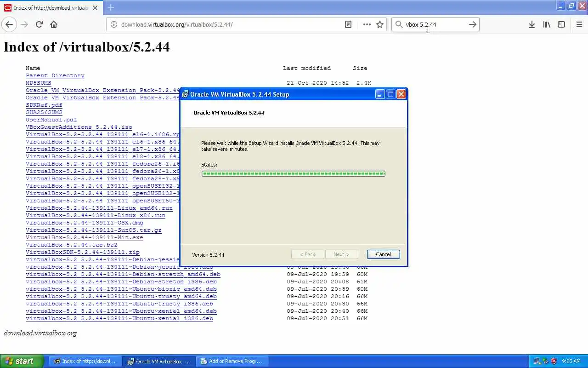The height and width of the screenshot is (368, 588).
Task: Open the SHA256SUMS link
Action: click(44, 112)
